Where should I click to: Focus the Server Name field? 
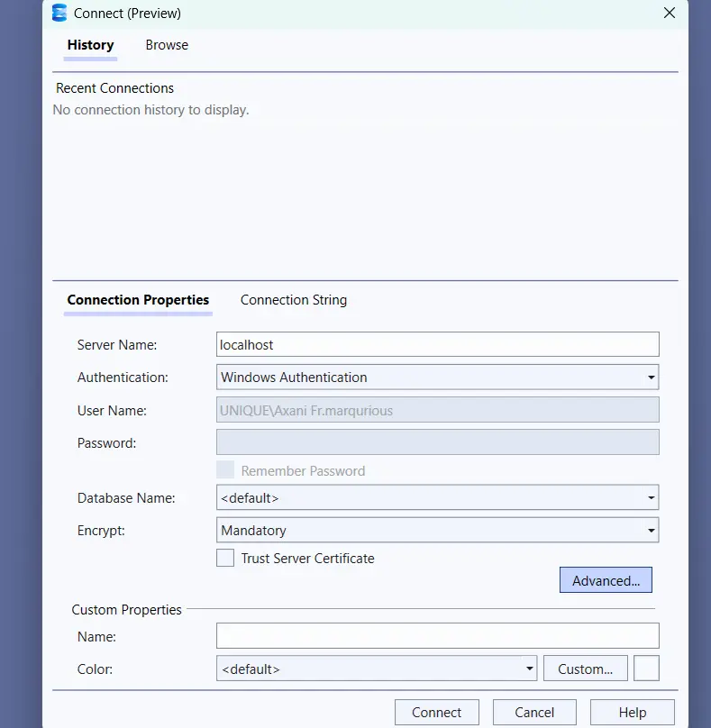(437, 344)
